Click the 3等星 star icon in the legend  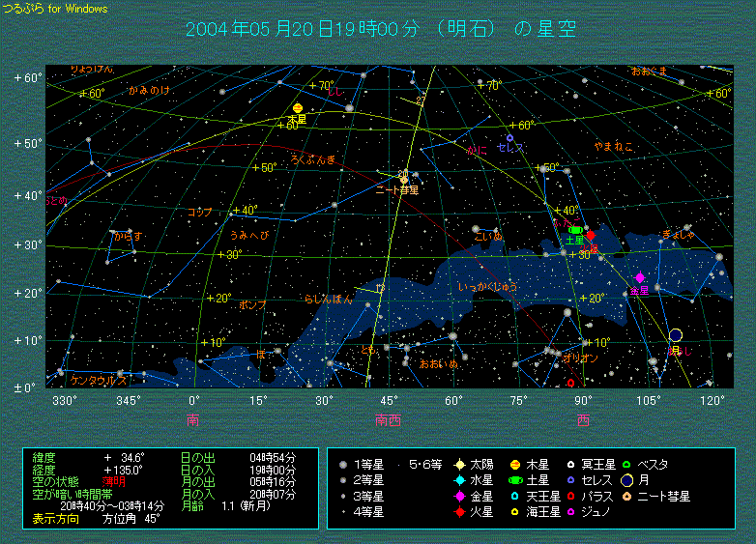coord(343,496)
